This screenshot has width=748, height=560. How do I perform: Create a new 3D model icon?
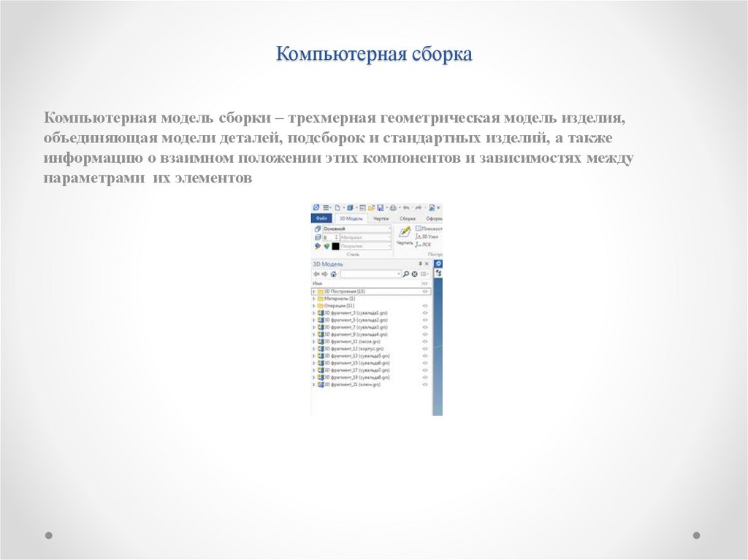click(x=350, y=207)
